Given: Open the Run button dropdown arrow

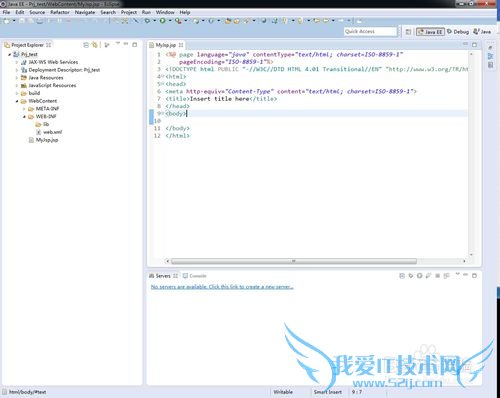Looking at the screenshot, I should (x=170, y=21).
